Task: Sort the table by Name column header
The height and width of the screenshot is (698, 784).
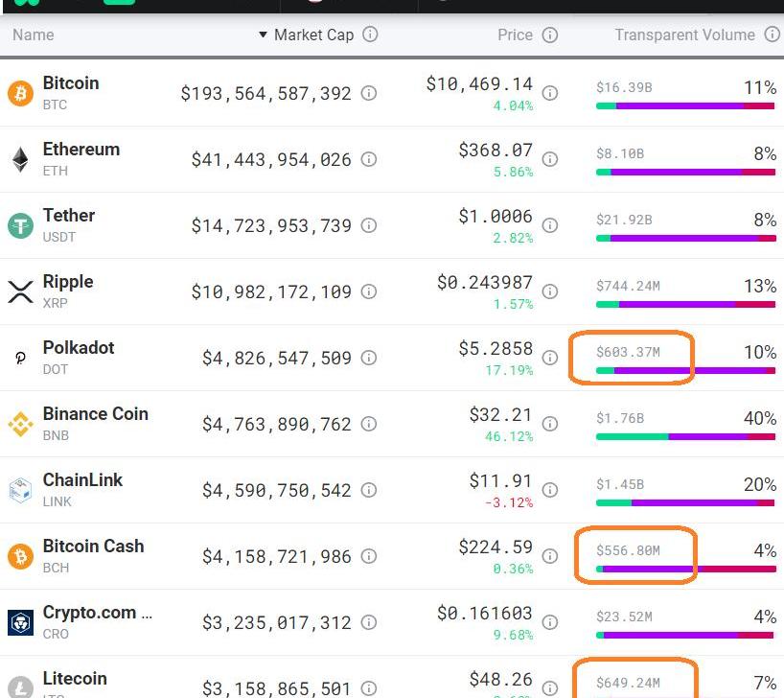Action: click(x=34, y=35)
